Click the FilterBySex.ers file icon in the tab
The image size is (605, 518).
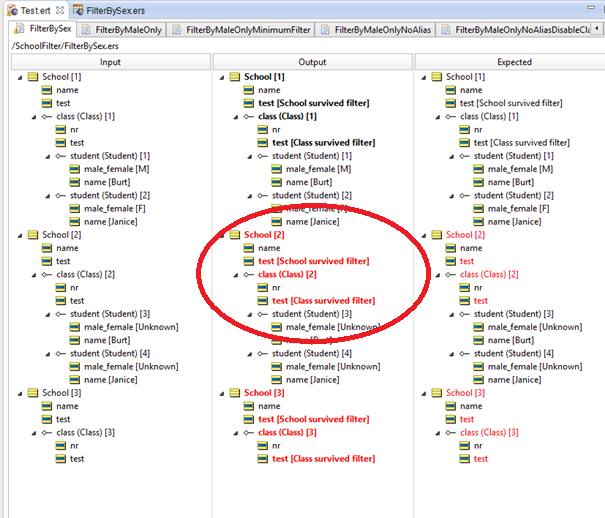point(78,10)
